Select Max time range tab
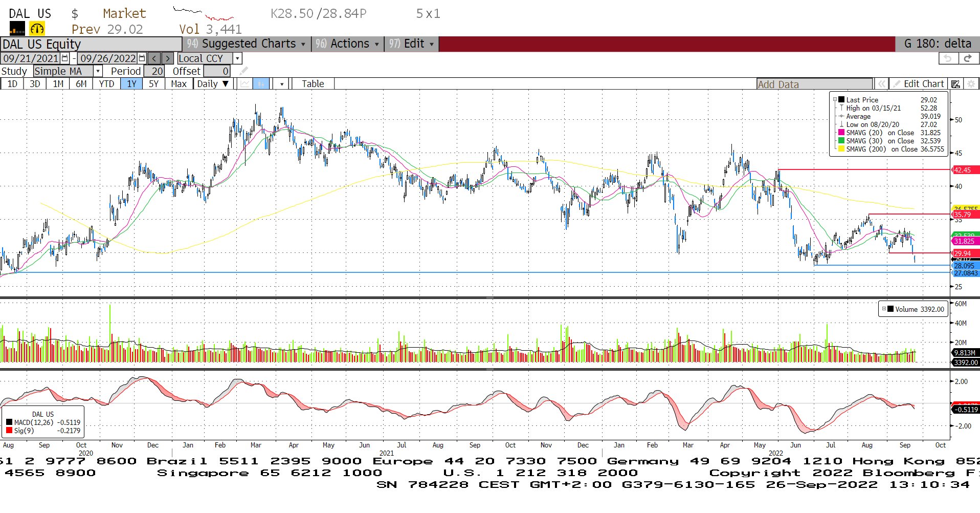Screen dimensions: 980x513 [179, 84]
